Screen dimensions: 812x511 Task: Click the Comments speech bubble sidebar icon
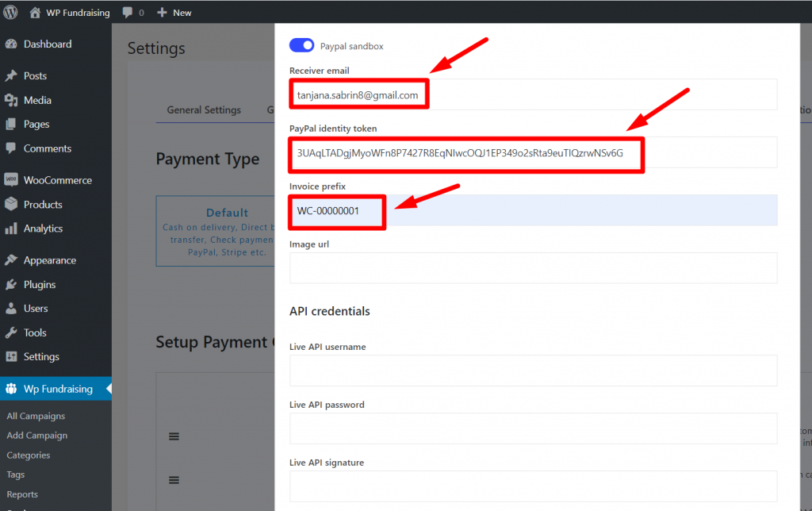click(11, 148)
